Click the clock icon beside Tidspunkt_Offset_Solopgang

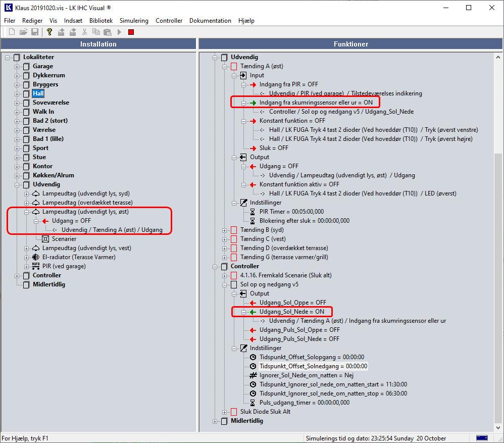click(x=253, y=357)
